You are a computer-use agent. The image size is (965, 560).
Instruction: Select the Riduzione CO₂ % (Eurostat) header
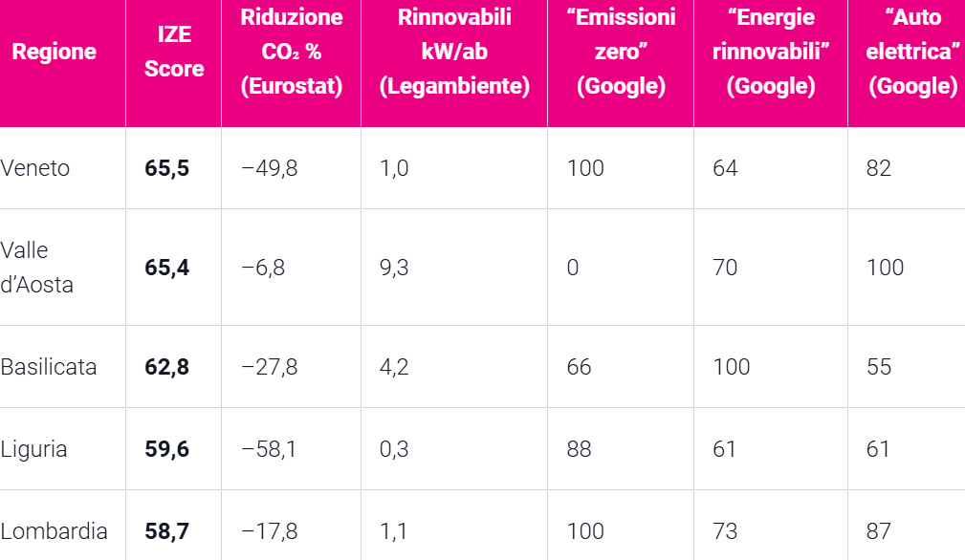(291, 52)
